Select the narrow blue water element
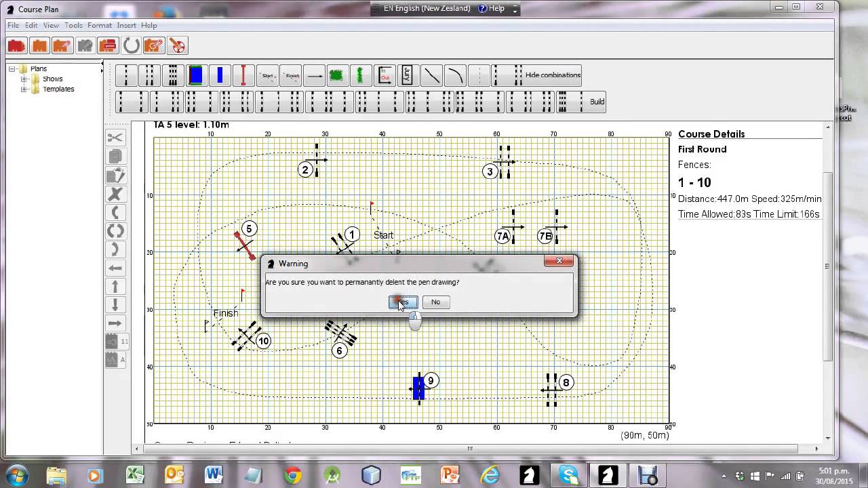This screenshot has width=868, height=488. click(x=220, y=75)
